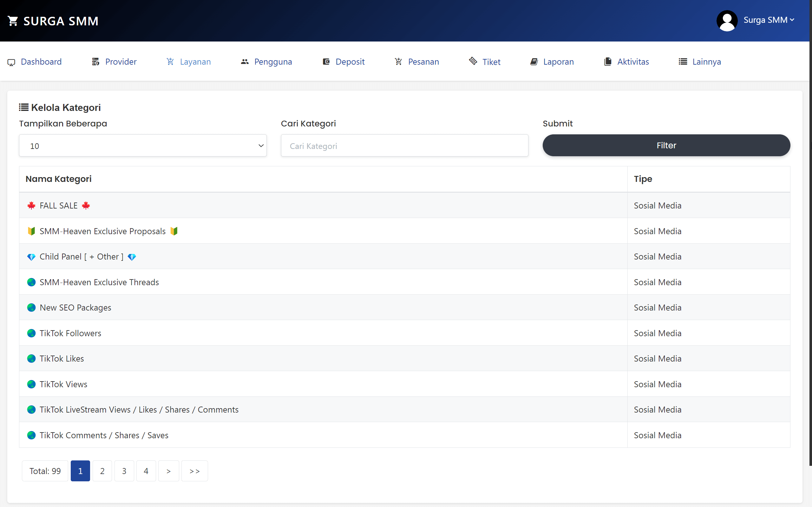This screenshot has width=812, height=507.
Task: Select the Provider icon
Action: [95, 62]
